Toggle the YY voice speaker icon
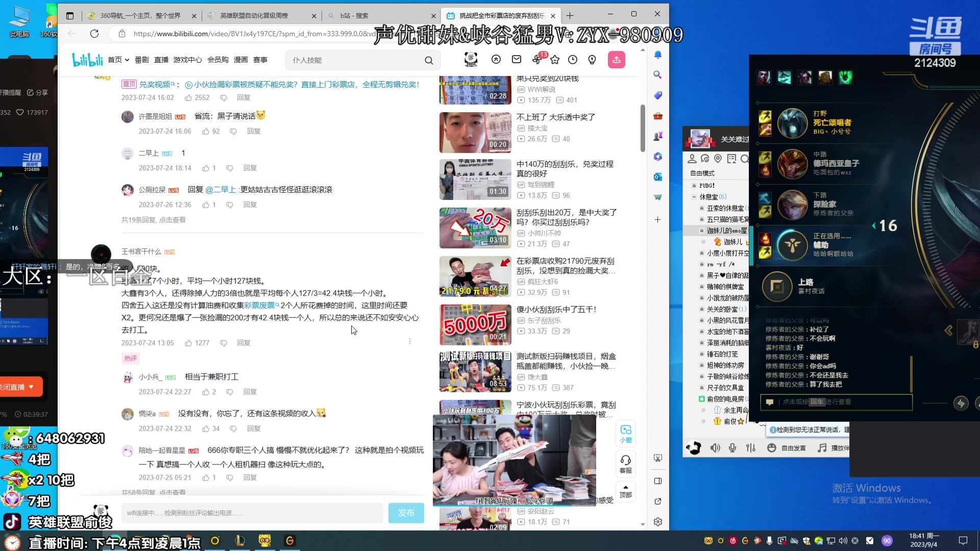This screenshot has height=551, width=980. point(715,447)
